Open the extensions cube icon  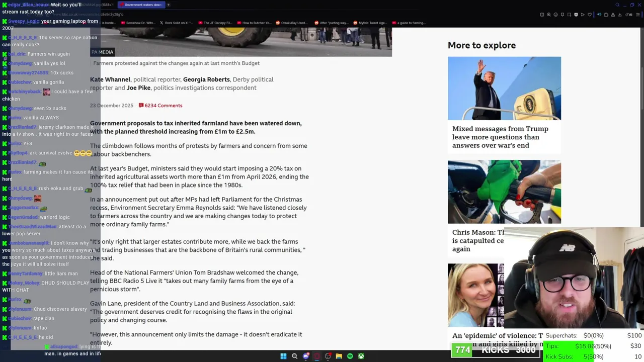pyautogui.click(x=606, y=15)
